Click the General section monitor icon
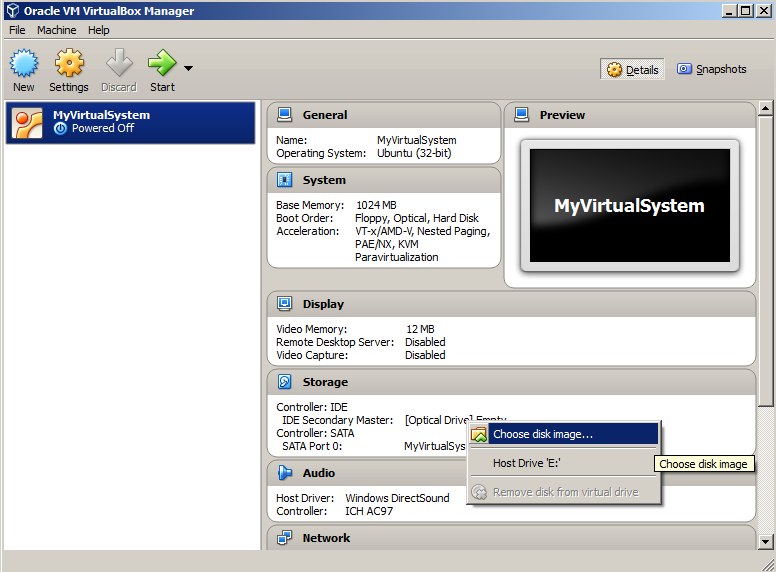776x572 pixels. 285,115
